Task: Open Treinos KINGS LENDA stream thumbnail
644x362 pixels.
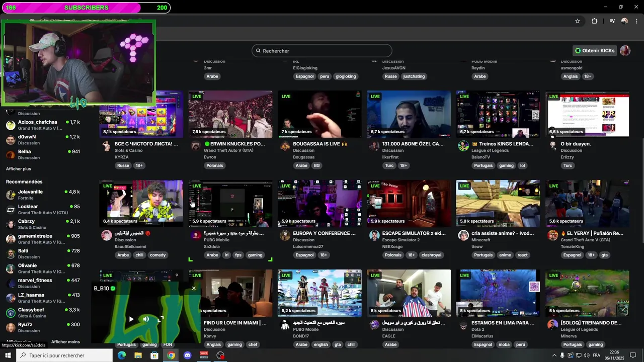Action: click(498, 114)
